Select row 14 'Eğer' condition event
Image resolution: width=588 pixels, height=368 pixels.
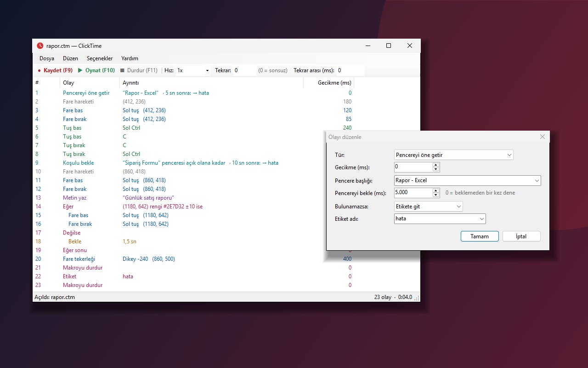[x=180, y=207]
